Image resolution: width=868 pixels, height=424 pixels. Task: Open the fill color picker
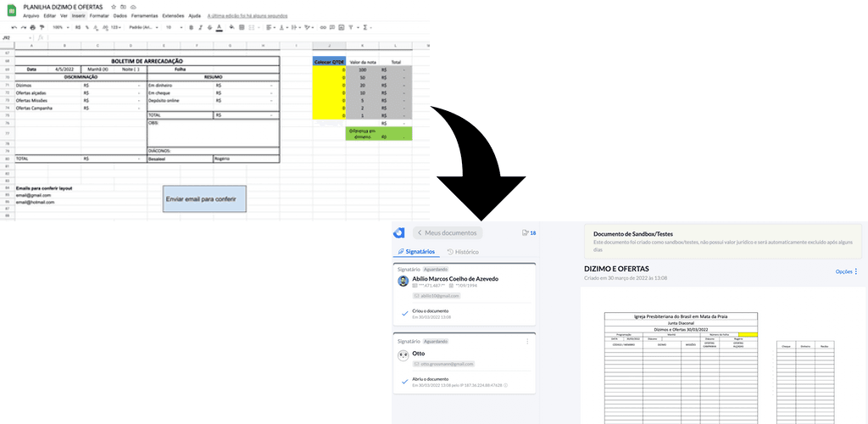point(232,27)
